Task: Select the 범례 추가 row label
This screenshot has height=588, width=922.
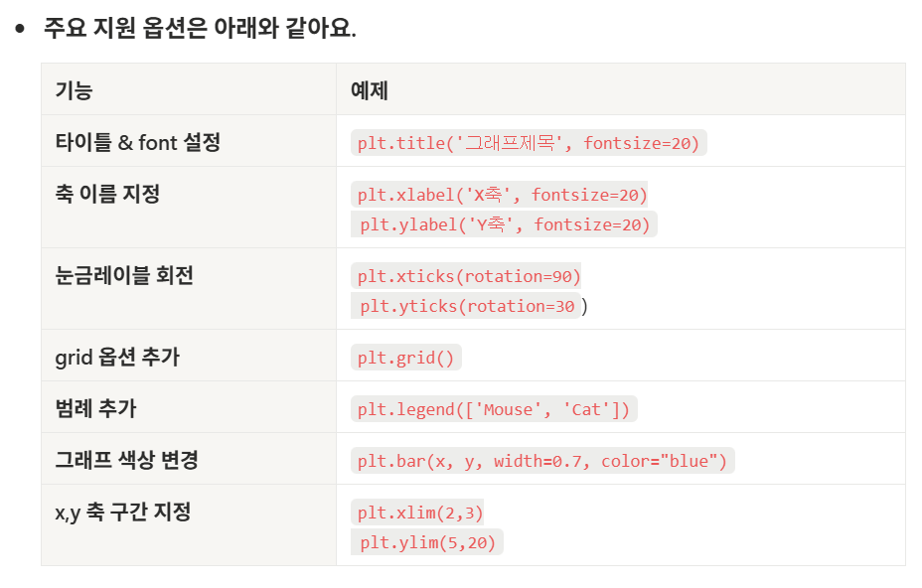Action: (x=89, y=407)
